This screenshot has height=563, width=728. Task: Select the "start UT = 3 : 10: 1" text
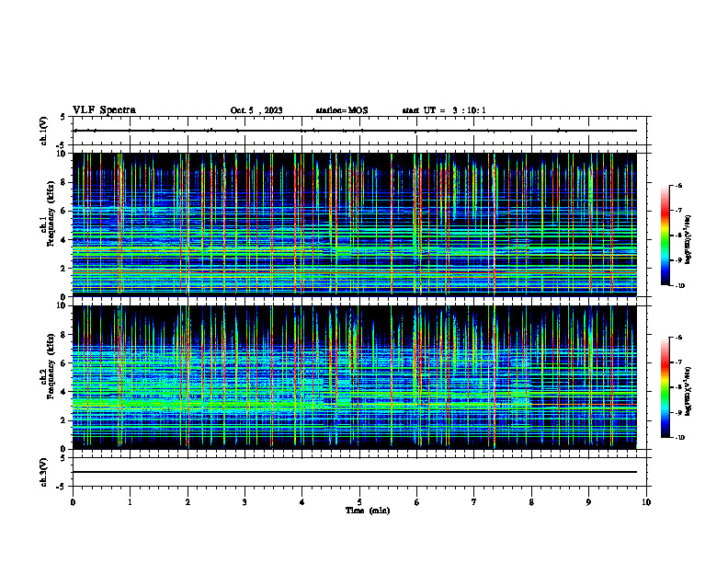click(444, 110)
